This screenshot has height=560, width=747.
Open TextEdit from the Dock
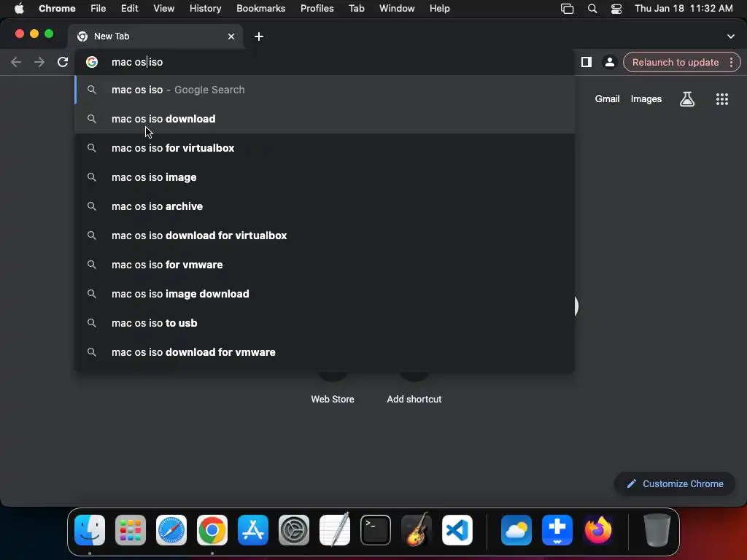tap(334, 530)
